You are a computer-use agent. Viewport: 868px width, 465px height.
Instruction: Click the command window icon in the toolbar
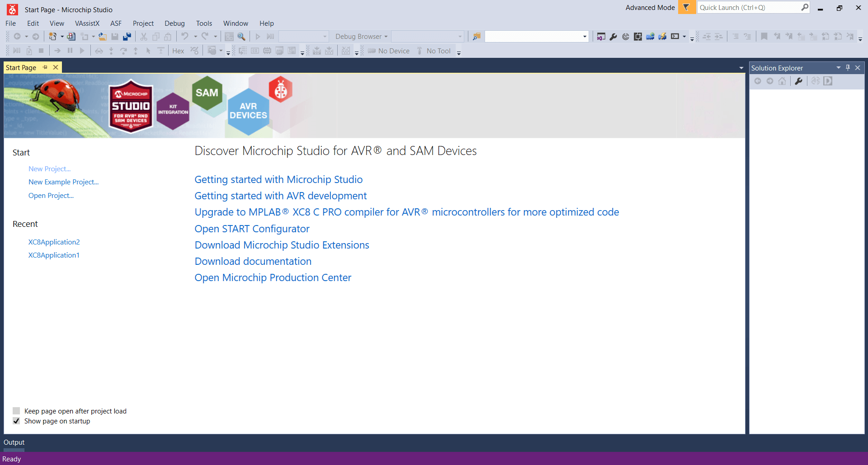click(x=675, y=37)
